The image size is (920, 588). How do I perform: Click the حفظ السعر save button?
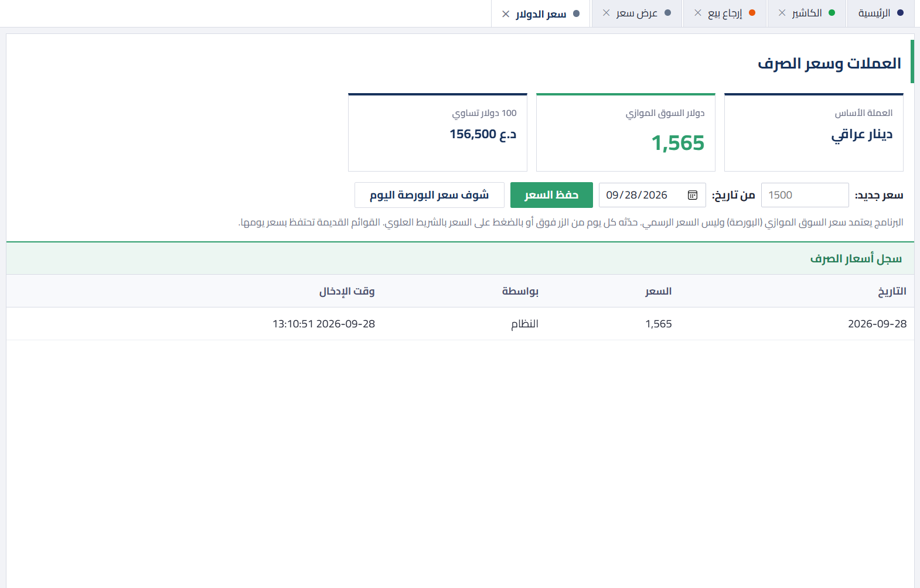coord(551,195)
